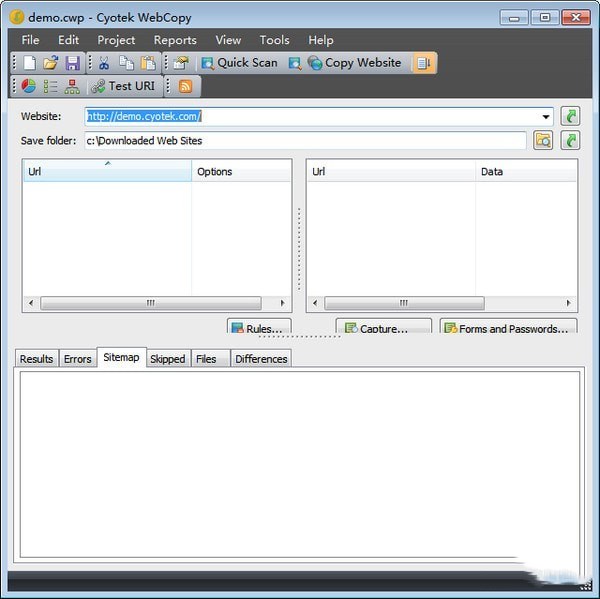The height and width of the screenshot is (599, 600).
Task: Save the project with the floppy disk icon
Action: pyautogui.click(x=72, y=63)
